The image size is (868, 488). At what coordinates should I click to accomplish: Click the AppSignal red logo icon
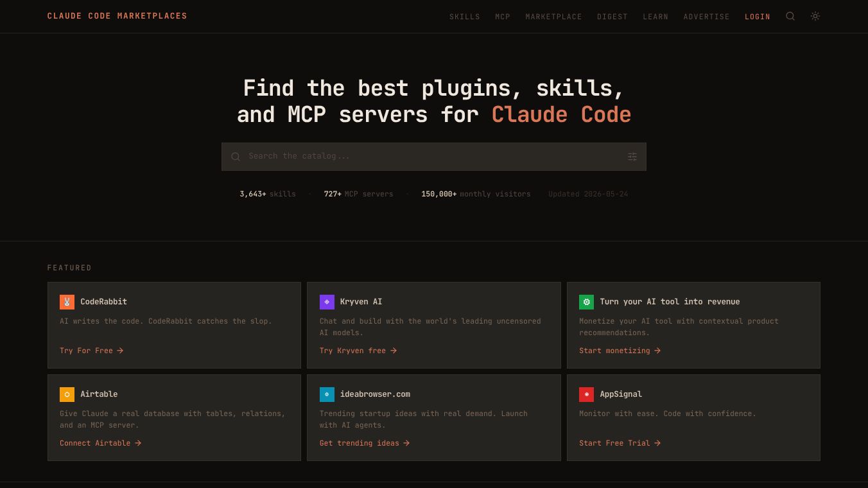click(x=586, y=394)
